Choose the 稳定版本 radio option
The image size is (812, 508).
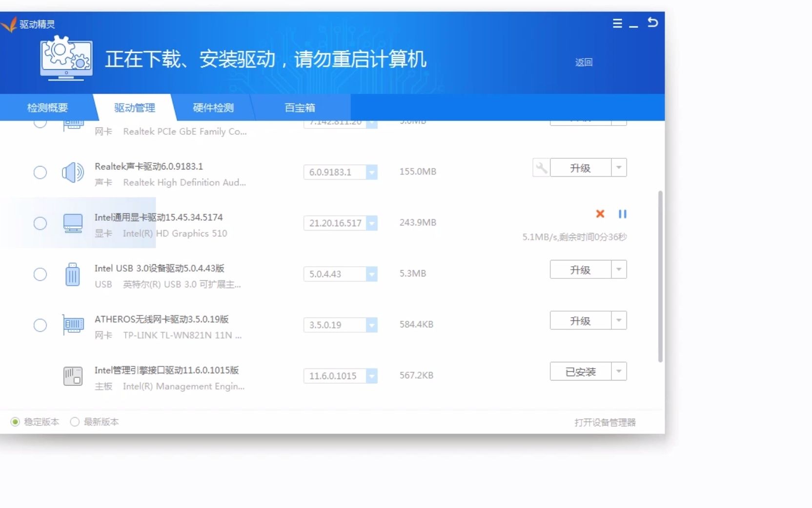click(15, 422)
